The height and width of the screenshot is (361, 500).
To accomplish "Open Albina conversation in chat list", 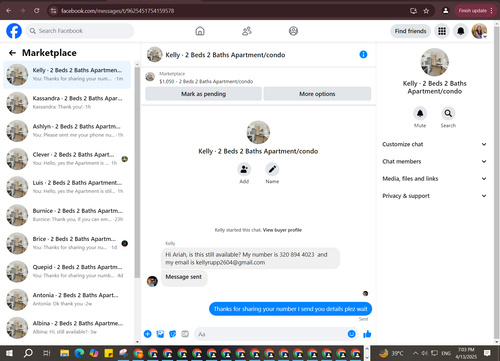I will coord(67,328).
